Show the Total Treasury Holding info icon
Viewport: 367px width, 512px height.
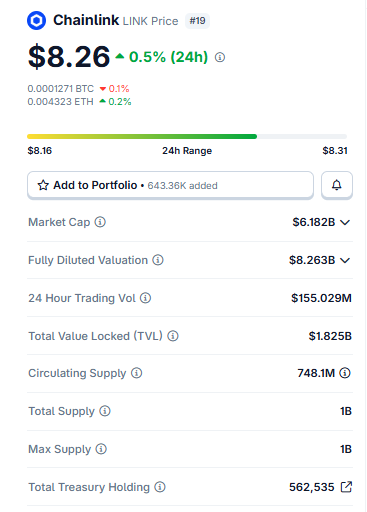pyautogui.click(x=160, y=487)
